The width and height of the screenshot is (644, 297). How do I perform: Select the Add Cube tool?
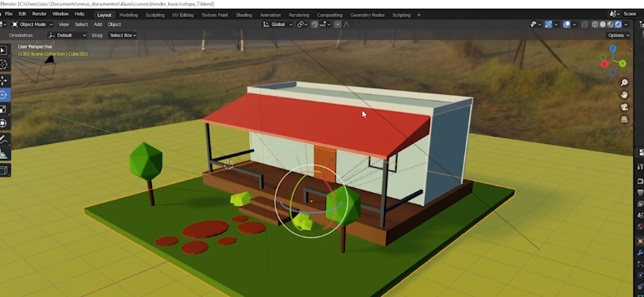(4, 170)
